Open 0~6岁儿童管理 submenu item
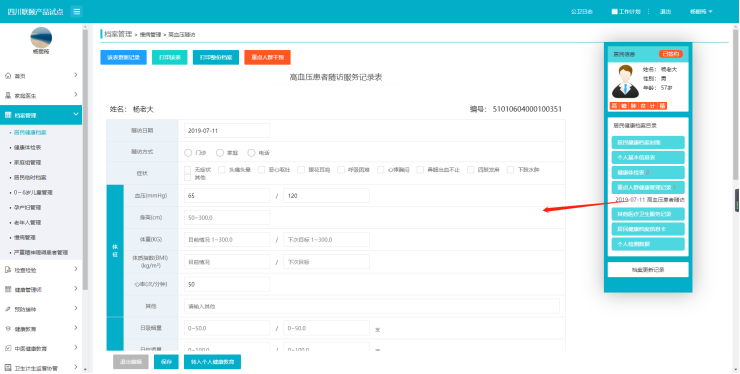This screenshot has height=374, width=740. pos(33,193)
